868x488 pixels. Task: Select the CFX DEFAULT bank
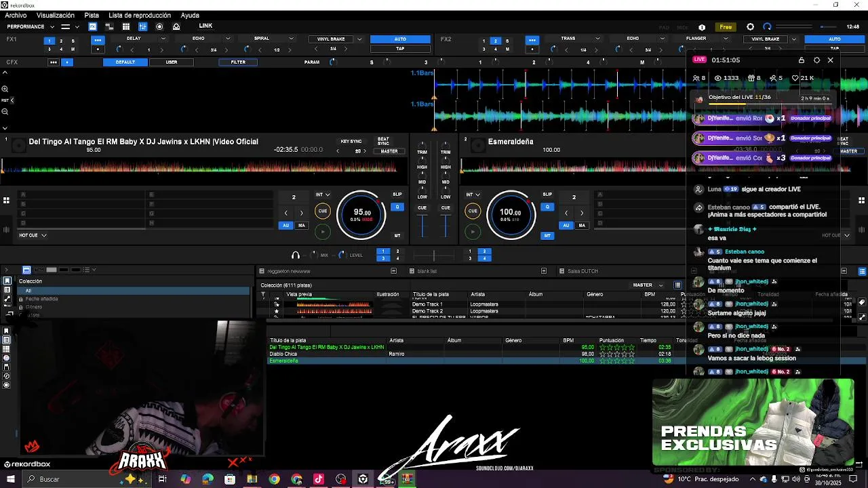pos(125,62)
